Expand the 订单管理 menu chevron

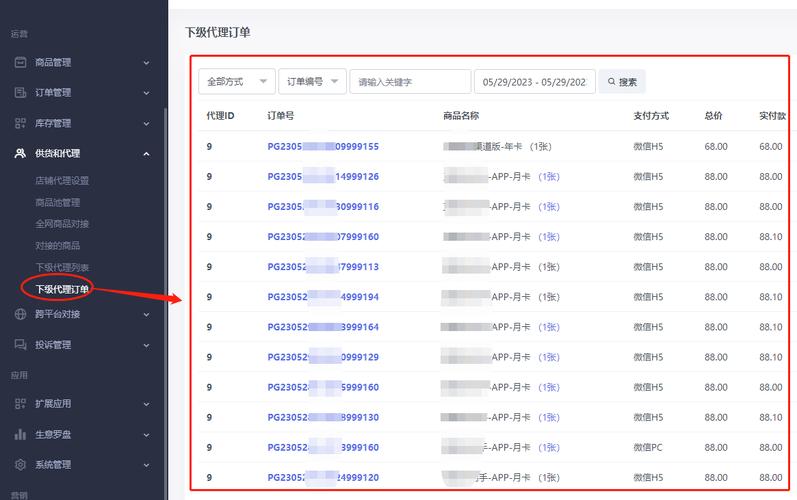point(146,93)
